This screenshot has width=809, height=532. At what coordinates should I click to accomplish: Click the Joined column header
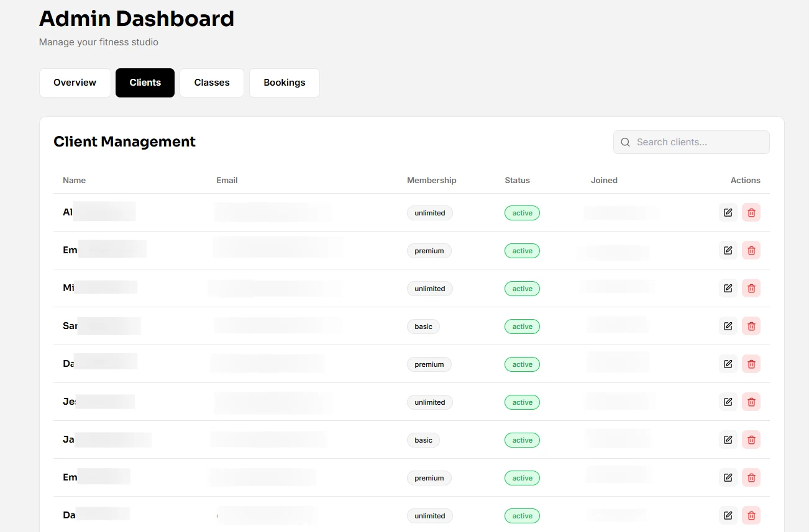604,180
